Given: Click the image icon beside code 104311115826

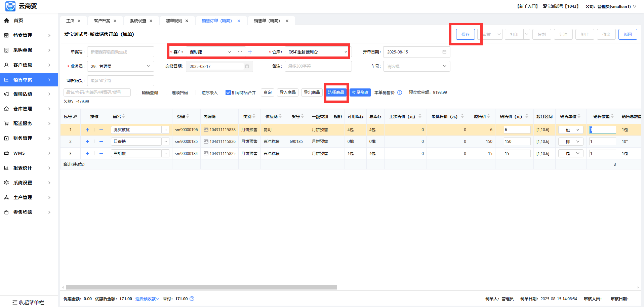Looking at the screenshot, I should [x=206, y=142].
